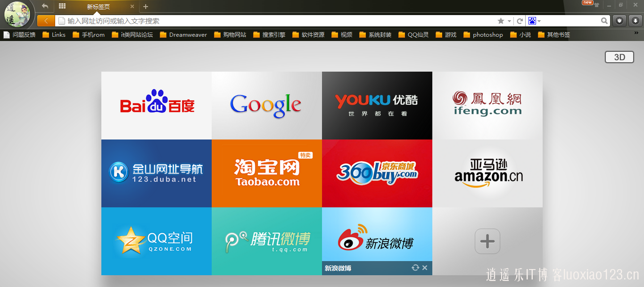Open the 新浪微博 speed dial tile
Viewport: 644px width, 287px height.
pyautogui.click(x=377, y=241)
